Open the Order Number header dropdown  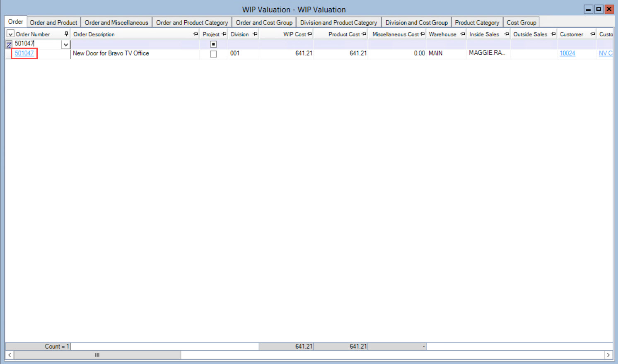pos(10,34)
